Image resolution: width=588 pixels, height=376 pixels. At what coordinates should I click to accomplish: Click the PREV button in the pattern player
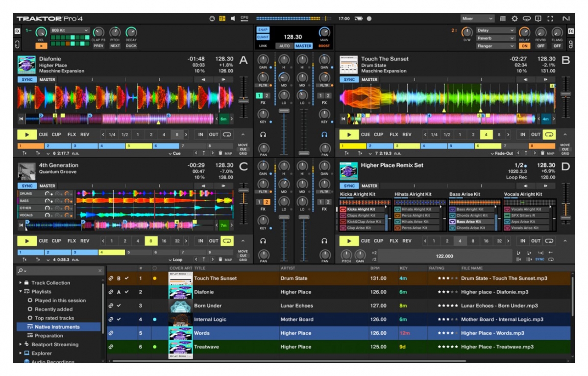(x=98, y=46)
